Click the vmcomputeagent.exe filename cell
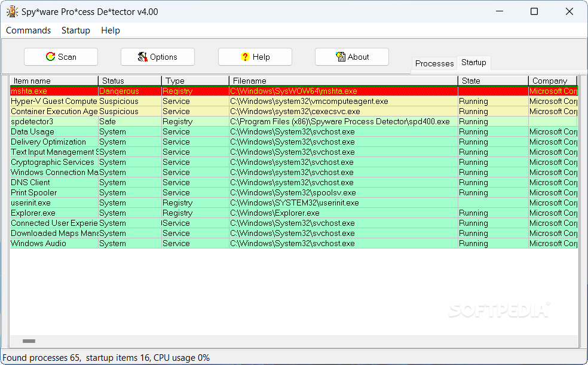The width and height of the screenshot is (588, 365). point(344,101)
